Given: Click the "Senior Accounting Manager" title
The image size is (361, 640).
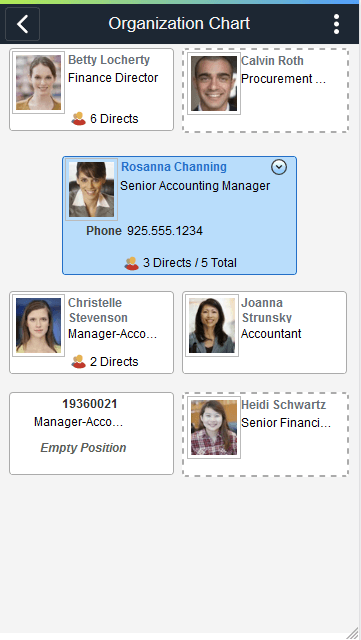Looking at the screenshot, I should 195,186.
